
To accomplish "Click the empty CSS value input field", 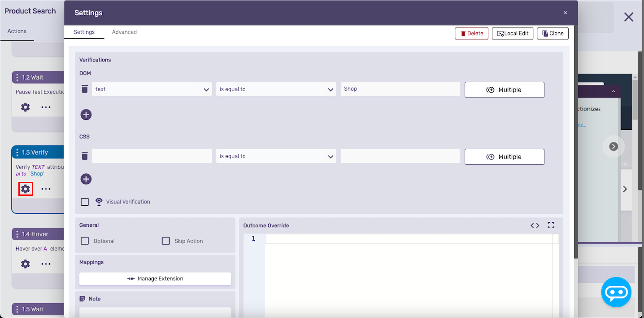I will click(x=400, y=156).
